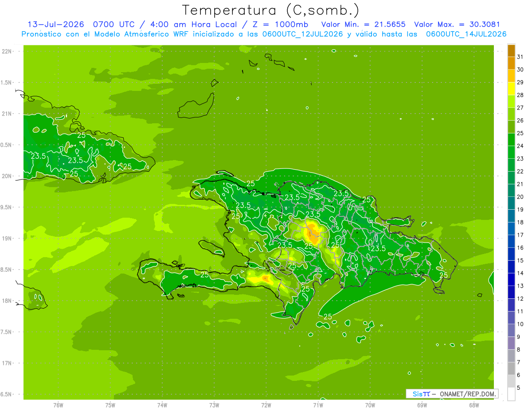
Task: Click latitude label "18N"
Action: (7, 301)
